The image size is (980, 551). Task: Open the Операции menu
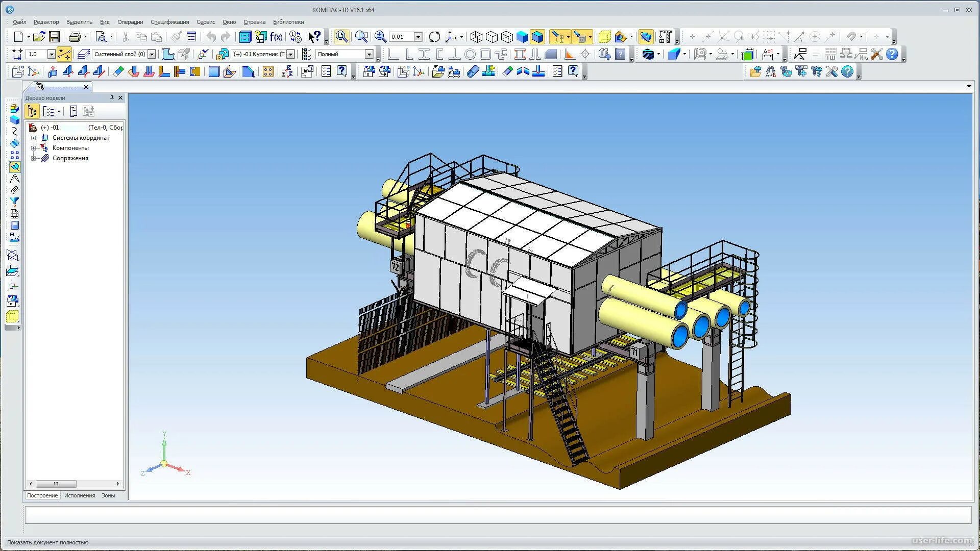coord(130,22)
